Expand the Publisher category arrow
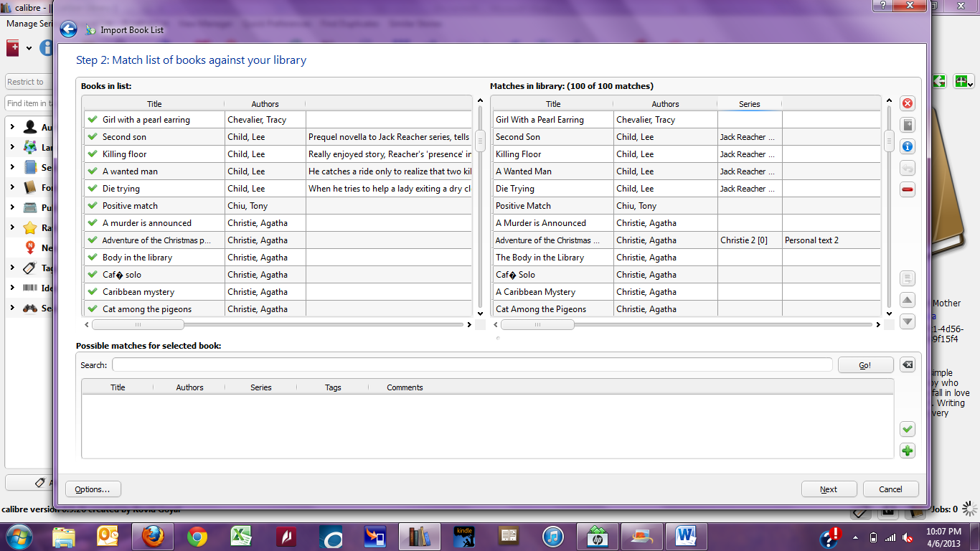This screenshot has width=980, height=551. point(12,207)
